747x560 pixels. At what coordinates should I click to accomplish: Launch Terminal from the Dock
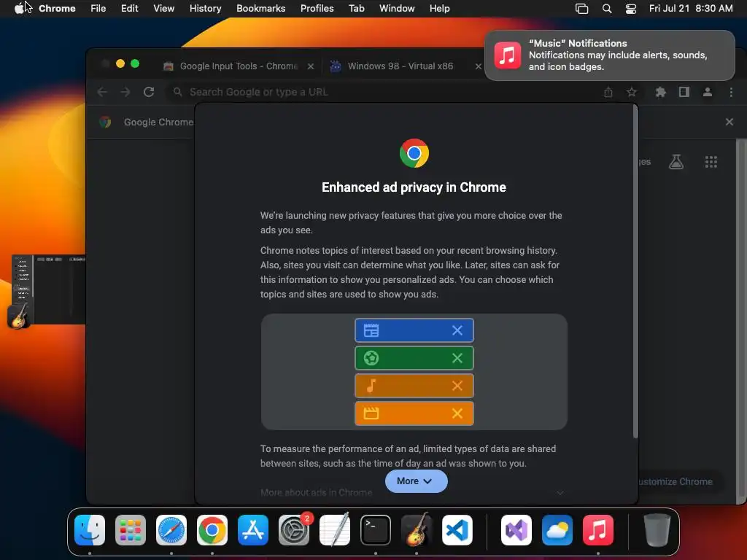376,530
